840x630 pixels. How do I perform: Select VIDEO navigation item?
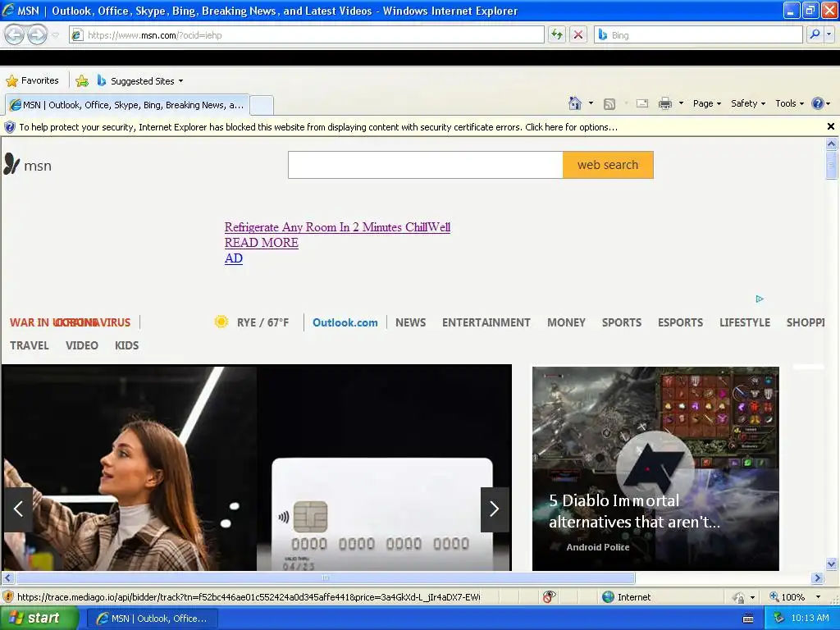pyautogui.click(x=82, y=345)
